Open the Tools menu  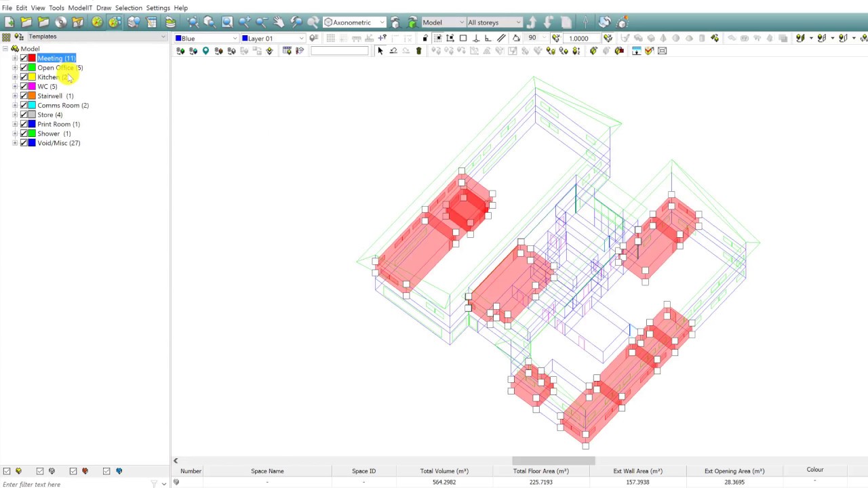point(56,8)
